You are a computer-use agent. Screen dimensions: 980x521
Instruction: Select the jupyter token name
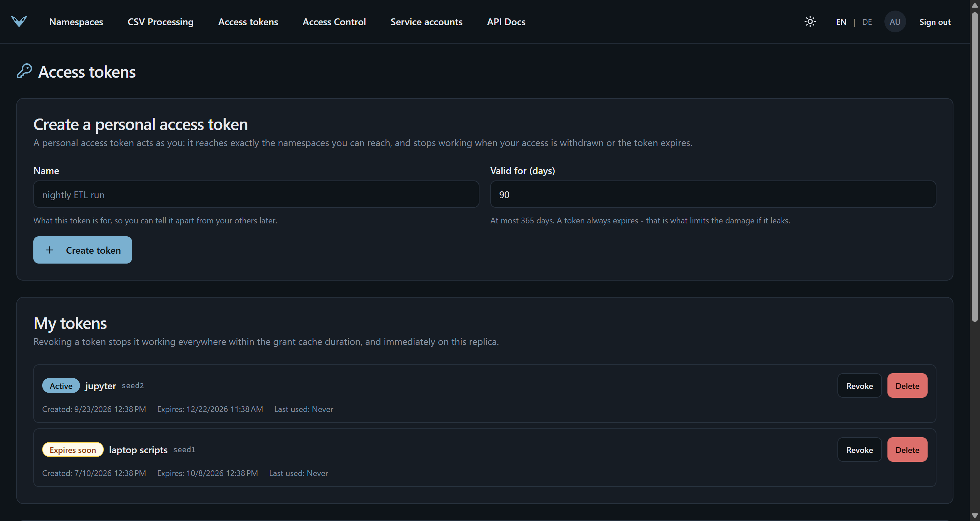pyautogui.click(x=100, y=386)
